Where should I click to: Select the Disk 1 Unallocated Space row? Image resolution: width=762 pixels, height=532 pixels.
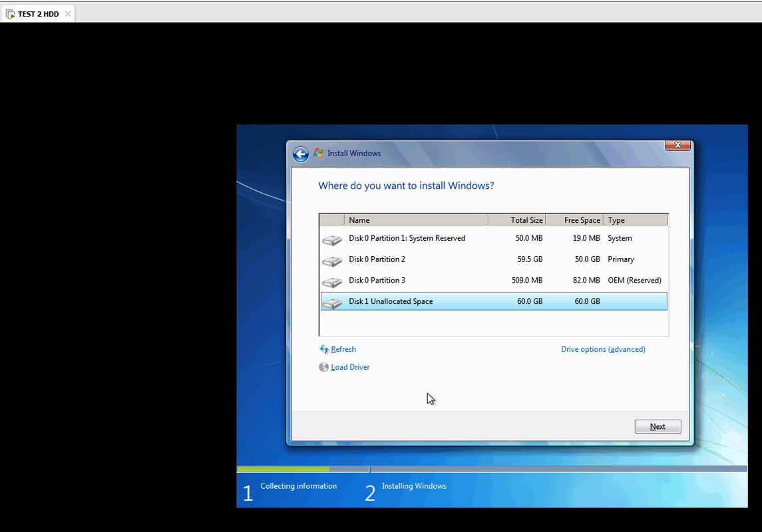click(x=493, y=301)
